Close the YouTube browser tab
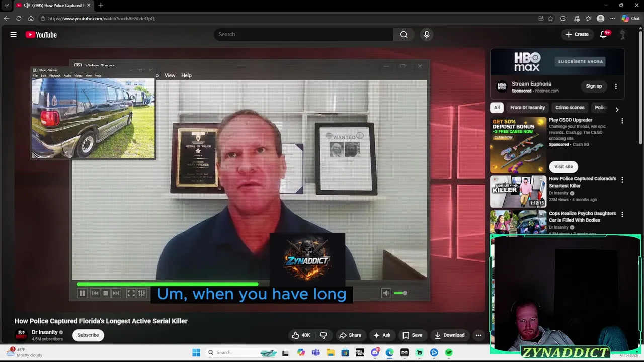 (x=89, y=5)
